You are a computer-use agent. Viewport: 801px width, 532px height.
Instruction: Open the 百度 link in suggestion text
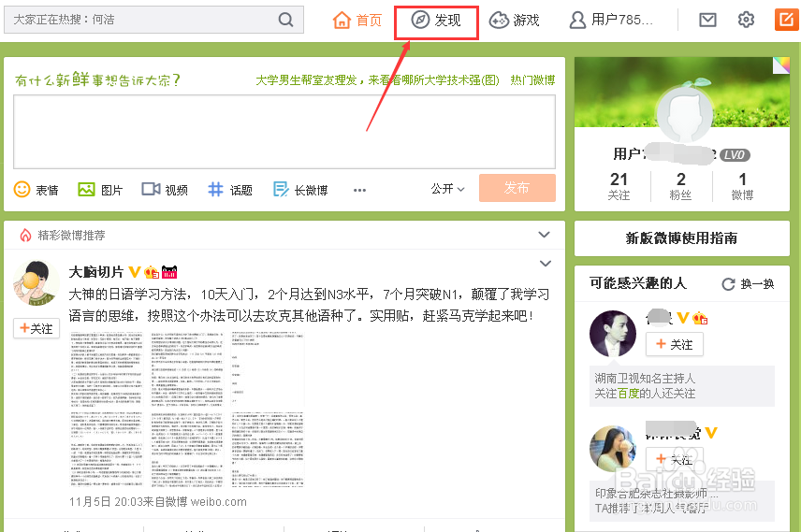coord(628,393)
